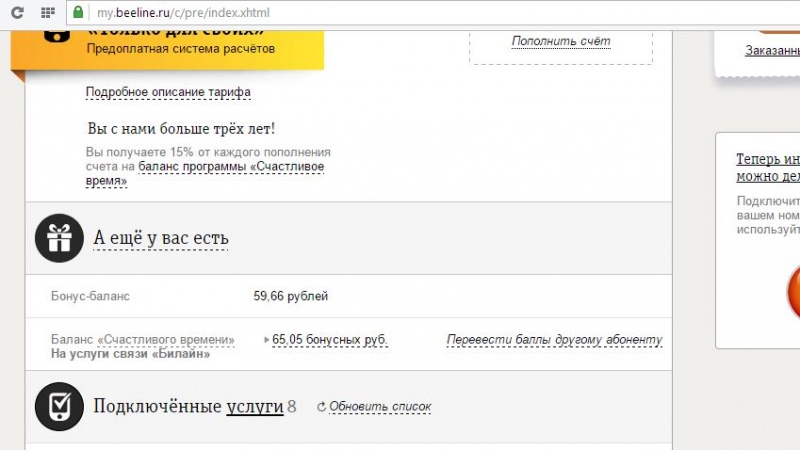This screenshot has height=450, width=800.
Task: Click the green padlock security icon
Action: pos(78,12)
